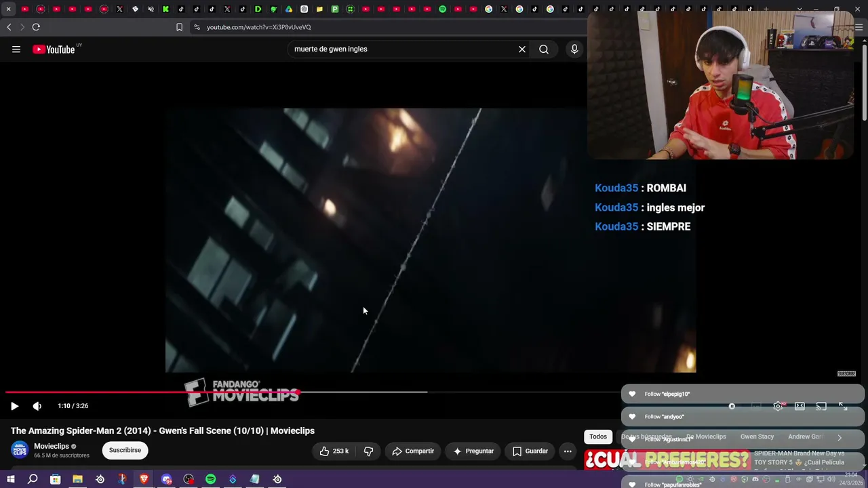Like the video showing 253 k
868x488 pixels.
pyautogui.click(x=334, y=451)
